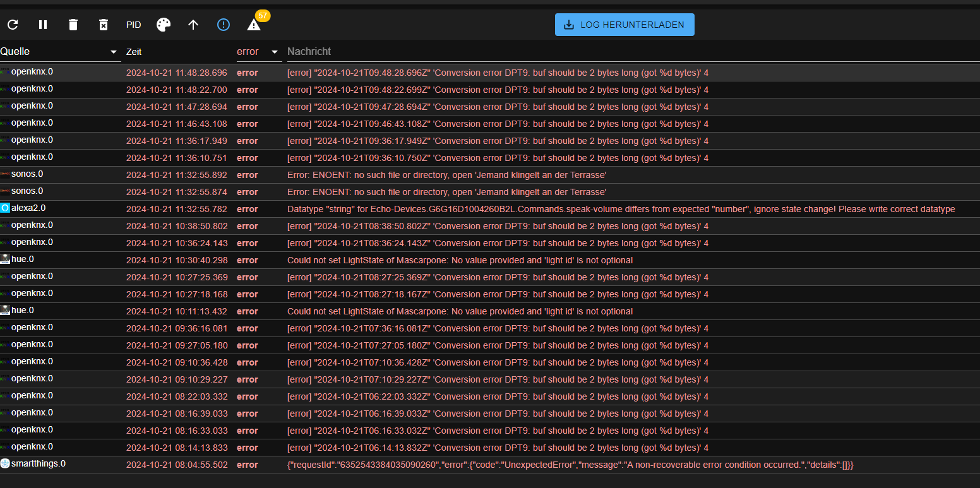980x488 pixels.
Task: Select openknx.0 row at 11:48:28.696
Action: [490, 73]
